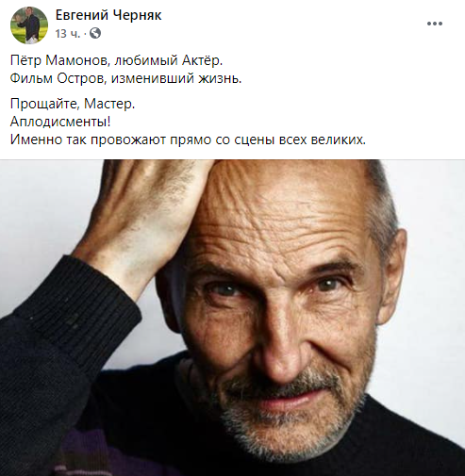Click the text 'Прощайте, Мастер.'

coord(73,104)
